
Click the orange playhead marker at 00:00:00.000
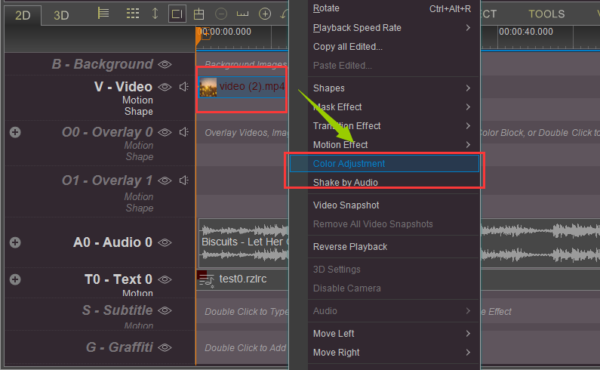[x=199, y=37]
